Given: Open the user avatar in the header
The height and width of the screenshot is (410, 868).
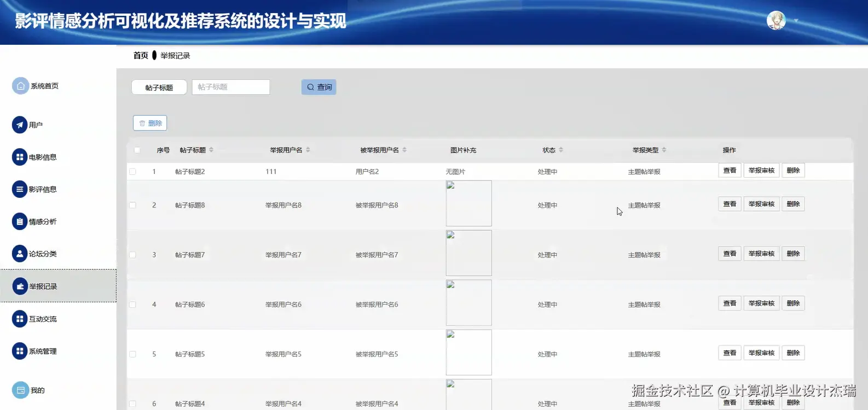Looking at the screenshot, I should point(776,21).
